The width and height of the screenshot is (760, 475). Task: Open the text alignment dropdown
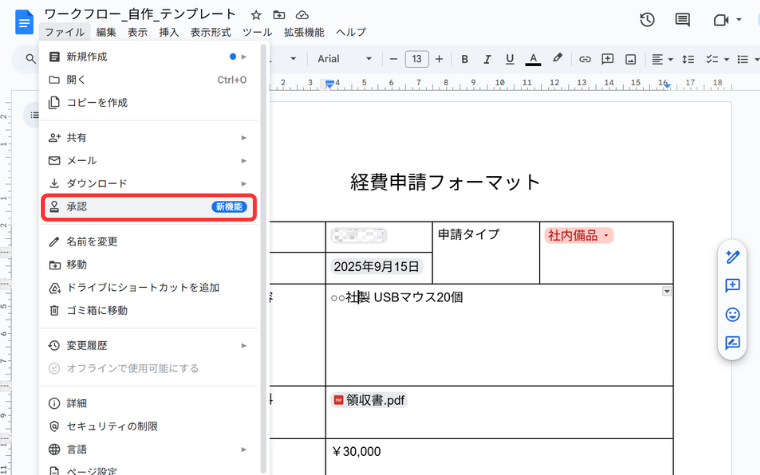click(662, 59)
